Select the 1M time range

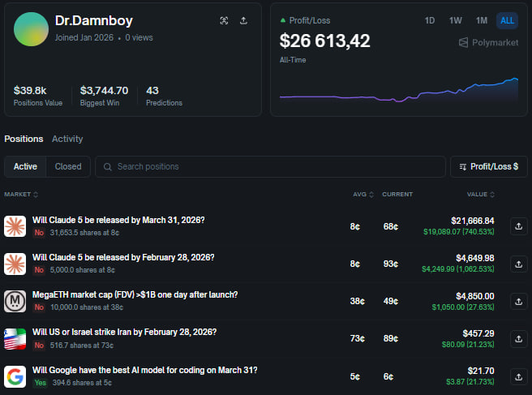pyautogui.click(x=482, y=21)
